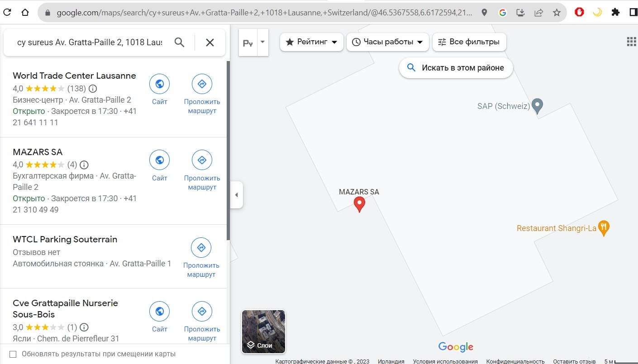
Task: Click the install app icon in address bar
Action: pos(520,13)
